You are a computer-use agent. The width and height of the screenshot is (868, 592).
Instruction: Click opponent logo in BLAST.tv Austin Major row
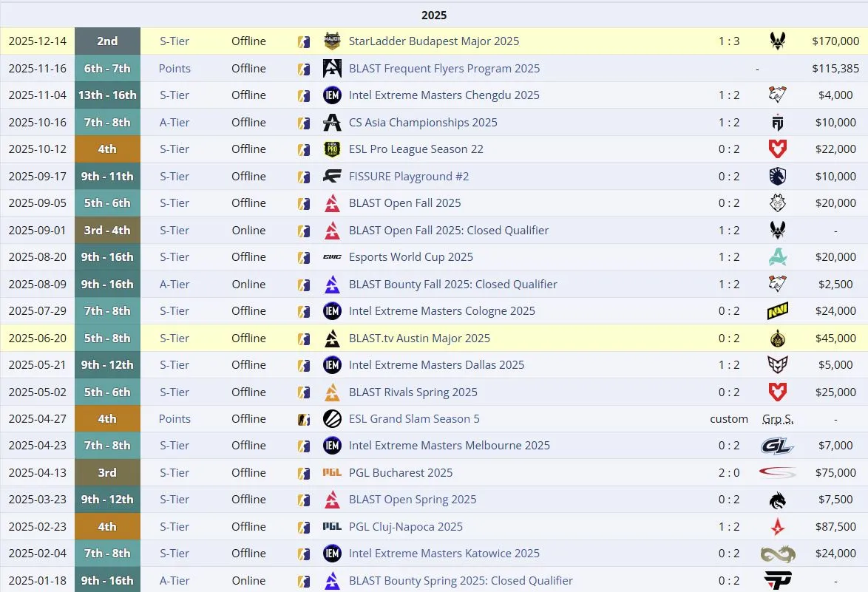tap(777, 338)
